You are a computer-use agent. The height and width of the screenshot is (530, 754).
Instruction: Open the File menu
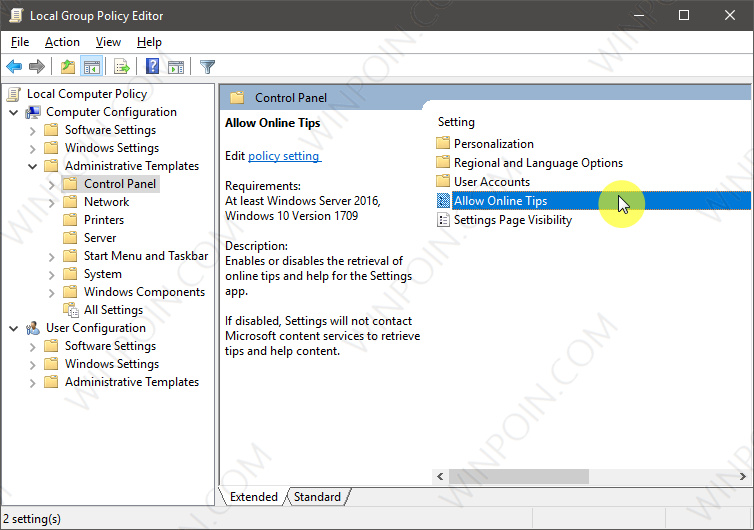coord(20,42)
